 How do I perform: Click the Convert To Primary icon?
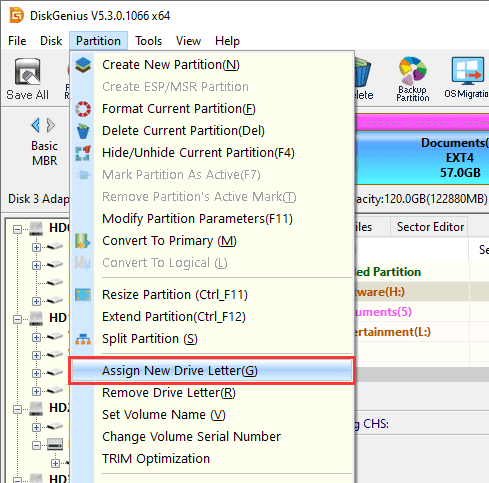[83, 241]
